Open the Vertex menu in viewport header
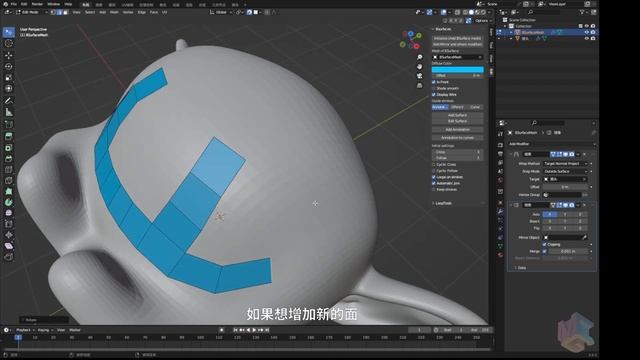640x360 pixels. (x=128, y=12)
